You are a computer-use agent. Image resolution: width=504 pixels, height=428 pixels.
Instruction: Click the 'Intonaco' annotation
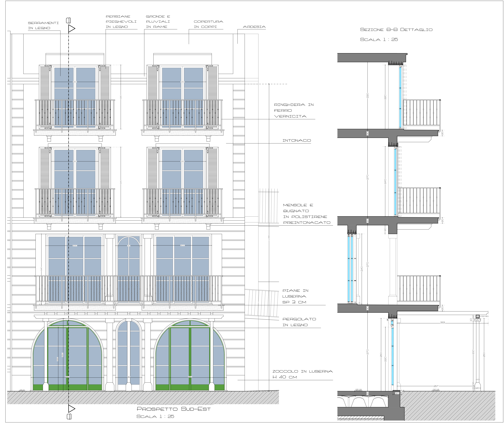click(297, 140)
